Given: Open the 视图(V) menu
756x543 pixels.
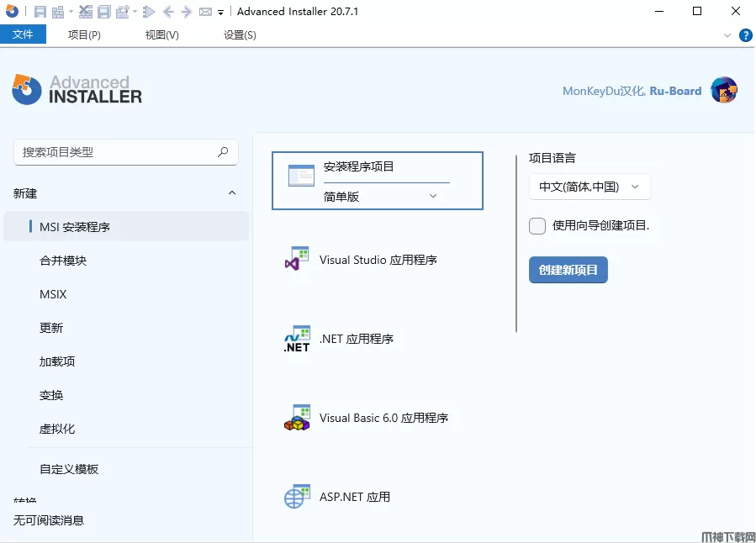Looking at the screenshot, I should pyautogui.click(x=161, y=34).
